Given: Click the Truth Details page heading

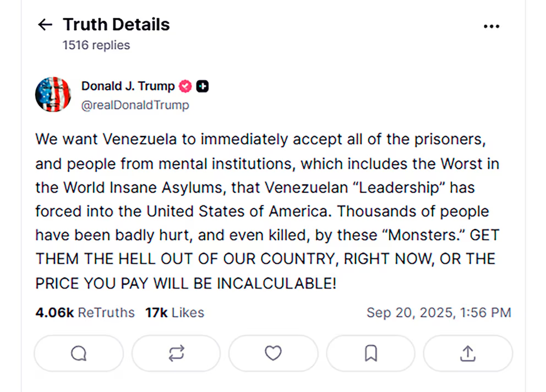Looking at the screenshot, I should (116, 25).
